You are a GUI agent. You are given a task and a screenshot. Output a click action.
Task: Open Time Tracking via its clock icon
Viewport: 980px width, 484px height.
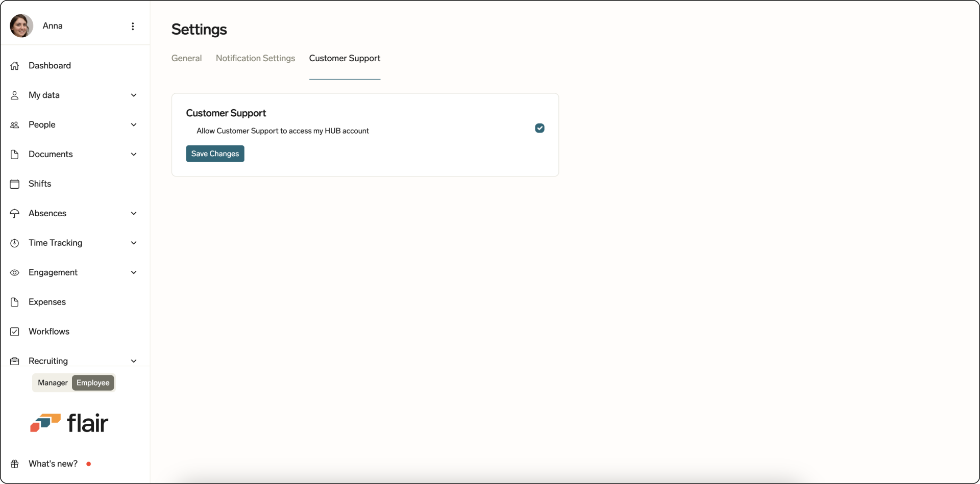(15, 243)
